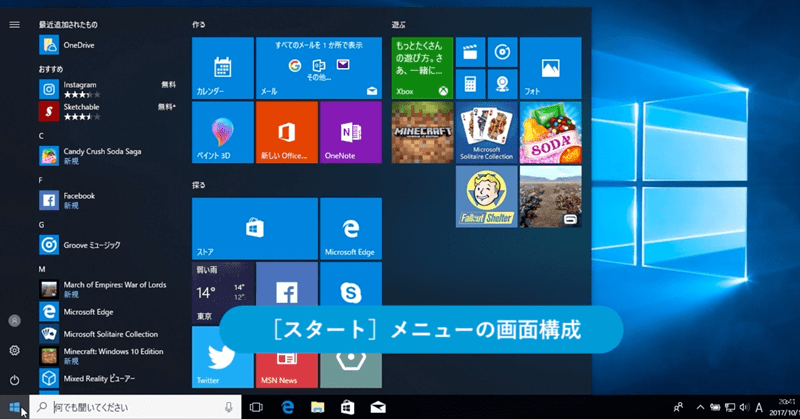The width and height of the screenshot is (800, 419).
Task: Open Groove Music in app list
Action: 108,245
